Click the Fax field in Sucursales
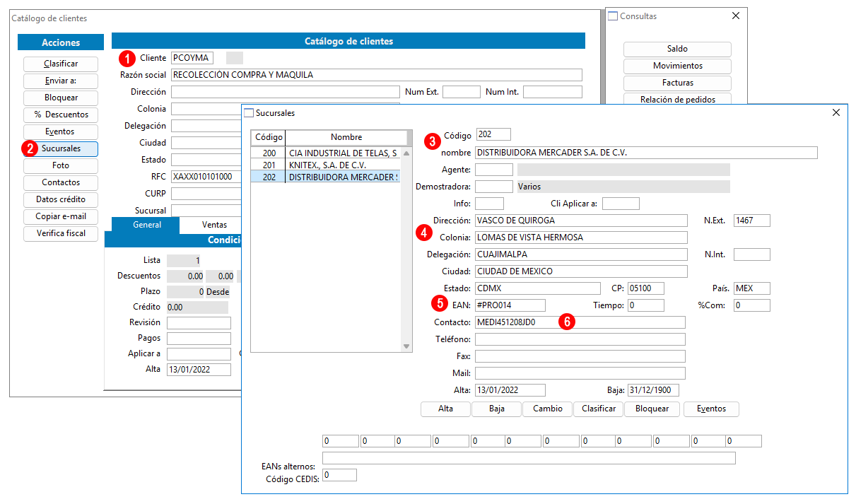 click(x=580, y=356)
